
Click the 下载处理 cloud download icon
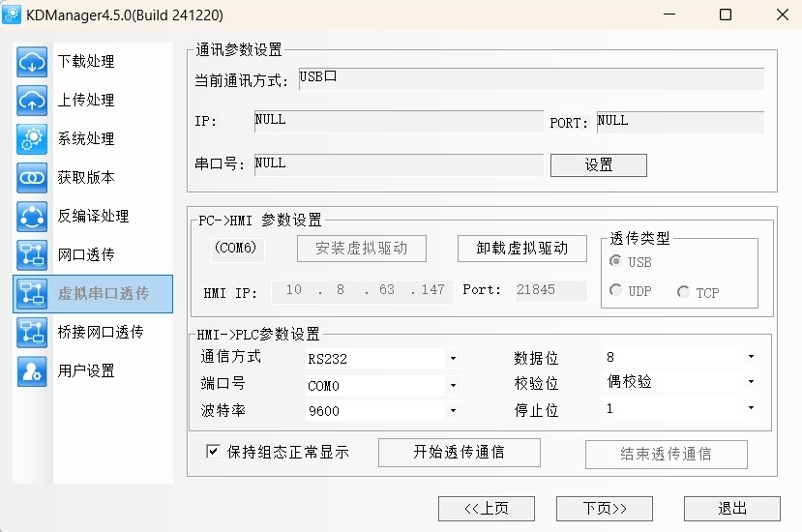tap(32, 62)
